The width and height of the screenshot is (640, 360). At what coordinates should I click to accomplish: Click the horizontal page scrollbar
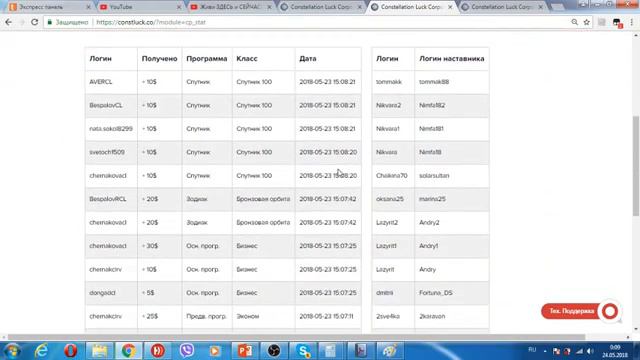[x=296, y=337]
